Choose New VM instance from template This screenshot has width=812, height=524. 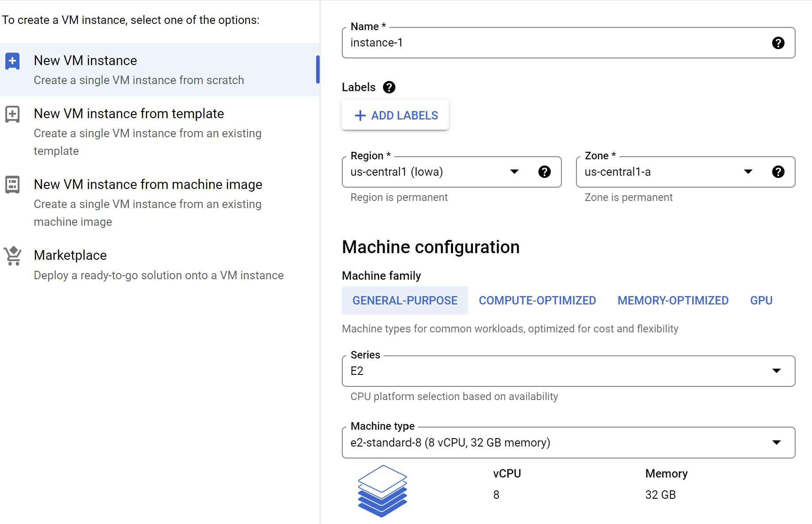[x=159, y=131]
